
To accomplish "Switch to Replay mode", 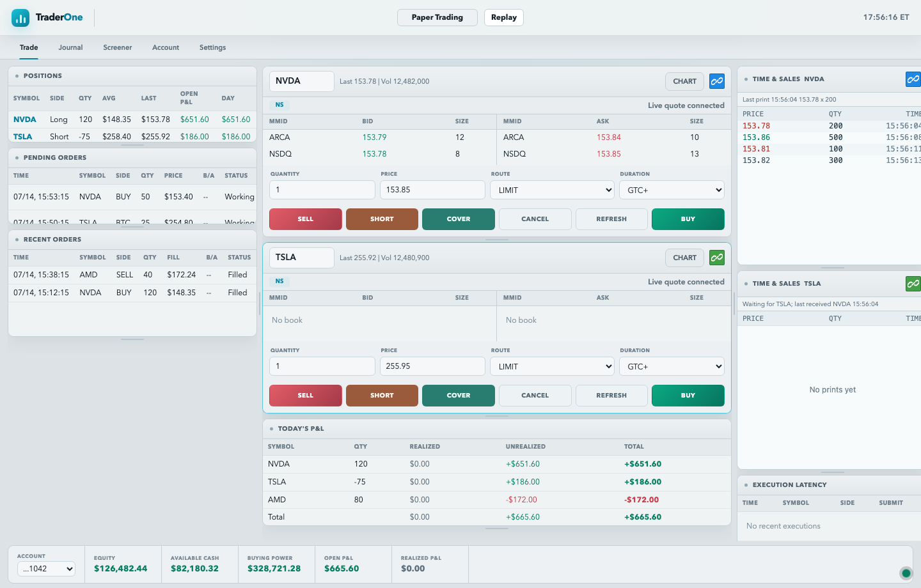I will [x=504, y=17].
